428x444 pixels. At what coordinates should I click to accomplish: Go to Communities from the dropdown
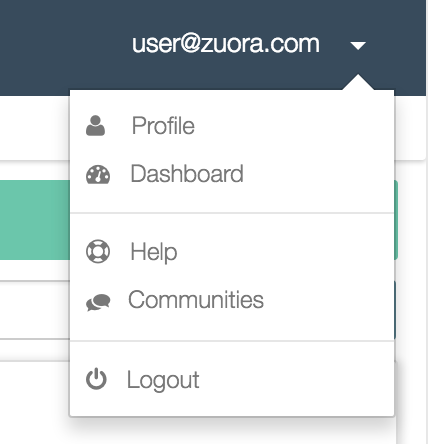[x=196, y=299]
